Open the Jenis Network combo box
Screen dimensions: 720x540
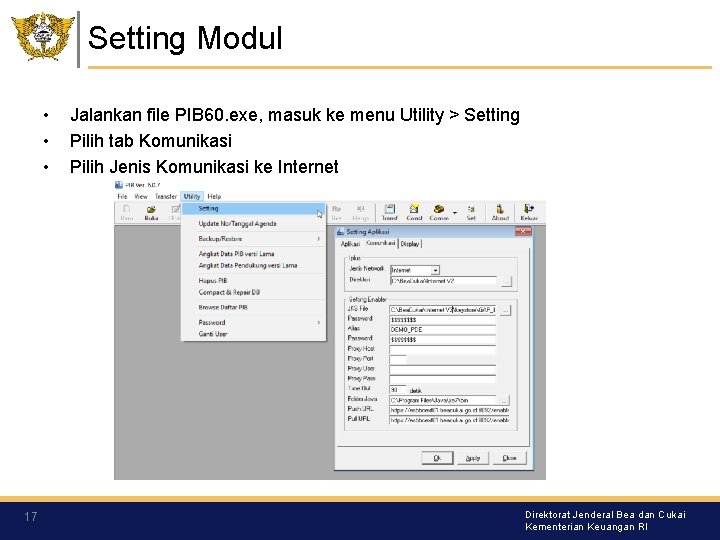[415, 270]
